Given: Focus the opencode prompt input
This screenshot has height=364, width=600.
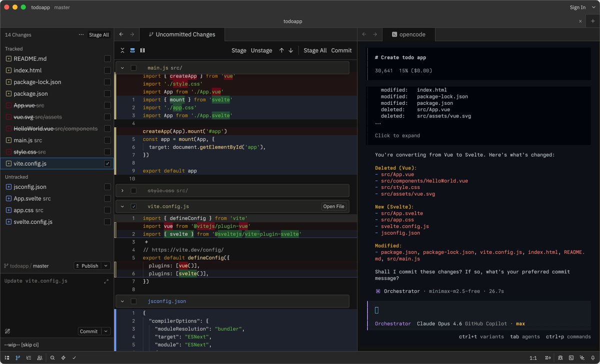Looking at the screenshot, I should tap(480, 310).
